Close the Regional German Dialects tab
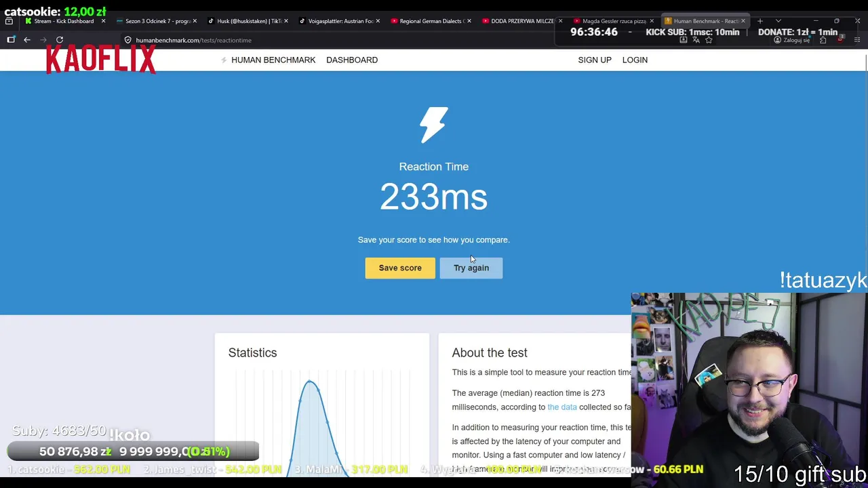 pyautogui.click(x=469, y=21)
